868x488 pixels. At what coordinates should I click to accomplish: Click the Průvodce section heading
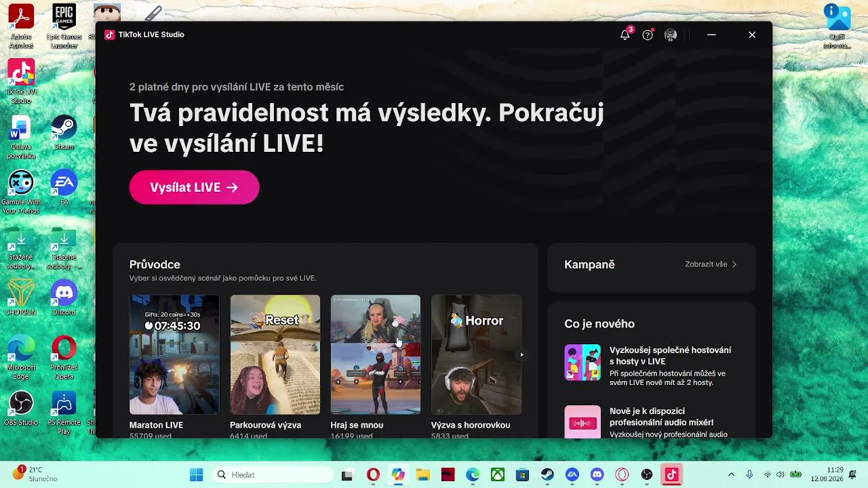point(155,264)
